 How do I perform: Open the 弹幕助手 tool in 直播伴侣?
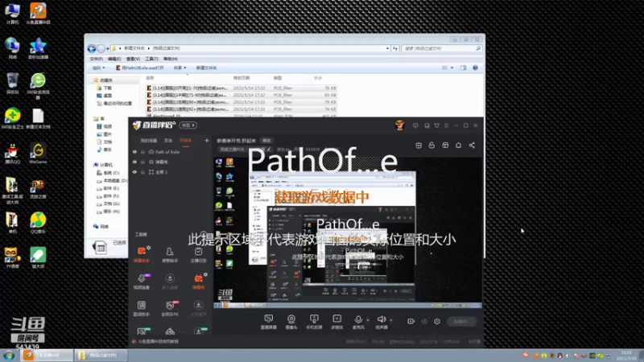142,254
